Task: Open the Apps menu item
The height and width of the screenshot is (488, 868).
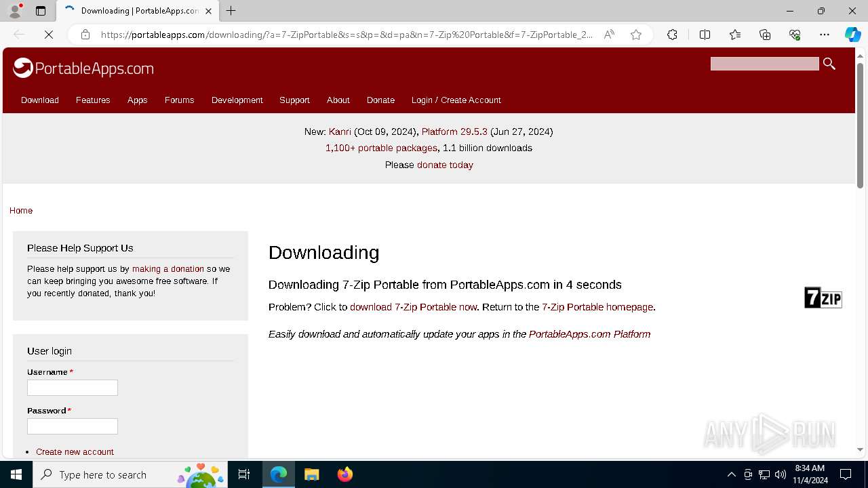Action: click(137, 100)
